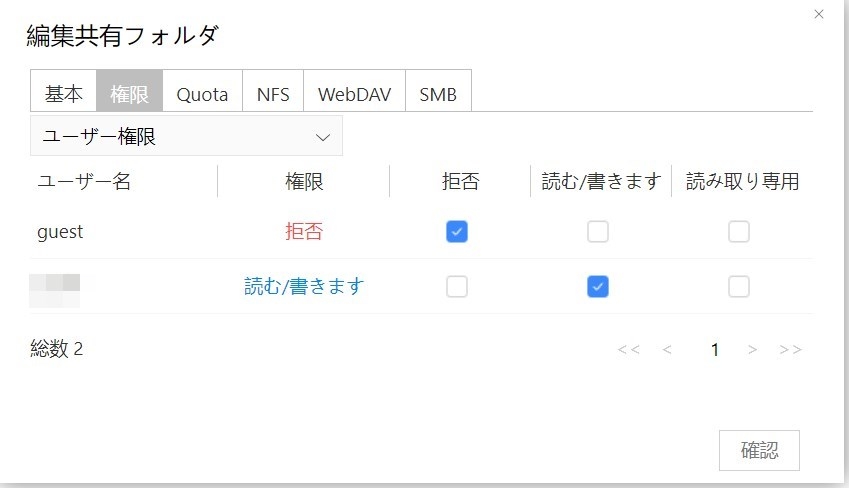The height and width of the screenshot is (488, 849).
Task: Check 拒否 for the second user
Action: 457,287
